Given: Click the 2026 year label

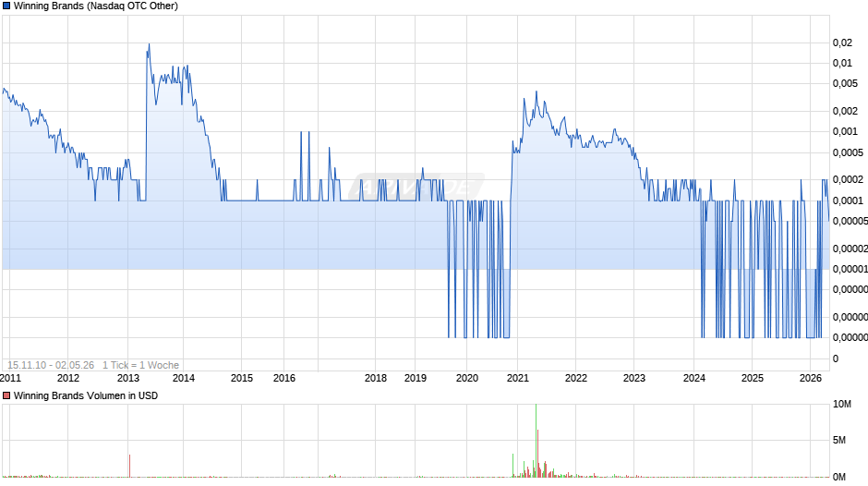Looking at the screenshot, I should pos(811,378).
